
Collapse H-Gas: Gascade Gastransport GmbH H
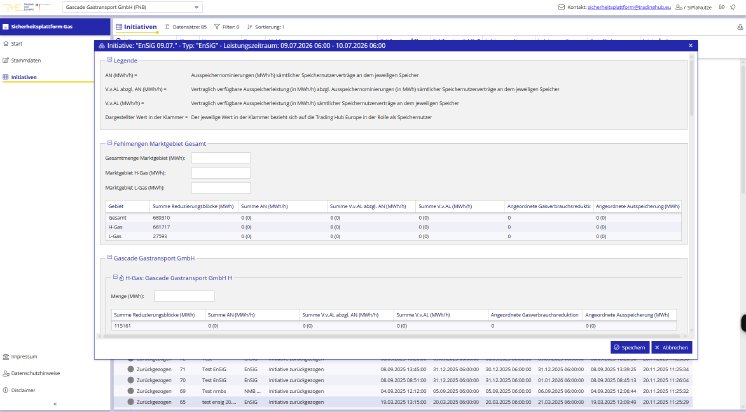tap(115, 277)
